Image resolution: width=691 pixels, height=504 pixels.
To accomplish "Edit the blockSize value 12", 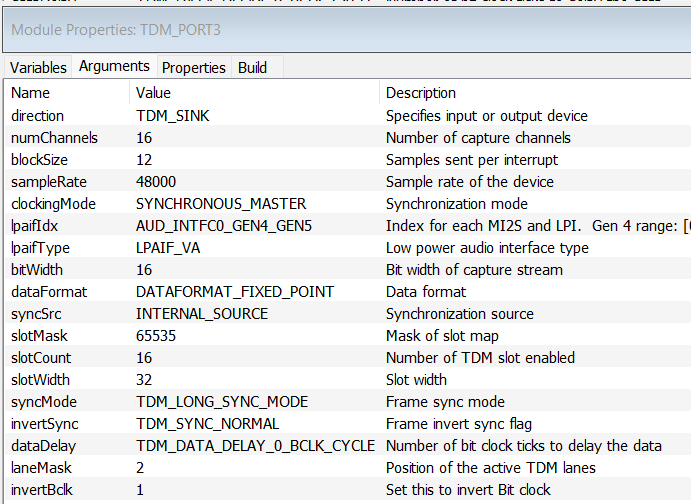I will pos(144,160).
